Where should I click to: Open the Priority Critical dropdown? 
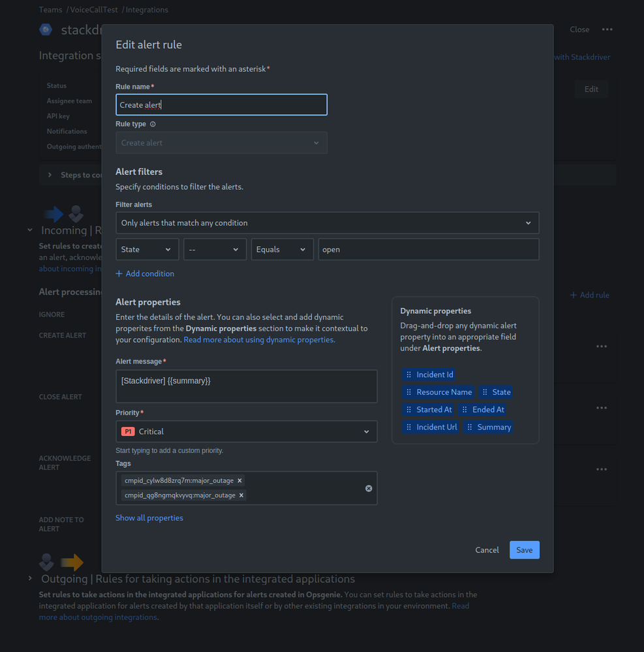tap(247, 431)
